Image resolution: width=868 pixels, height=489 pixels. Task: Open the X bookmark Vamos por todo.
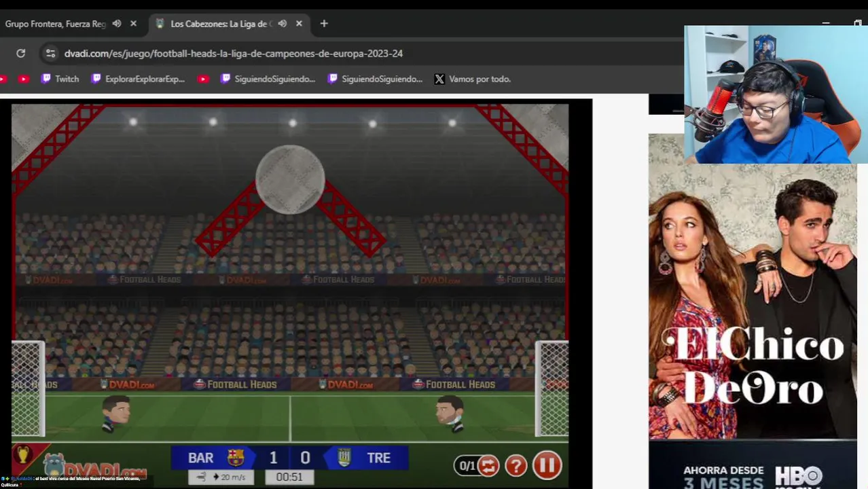coord(473,79)
